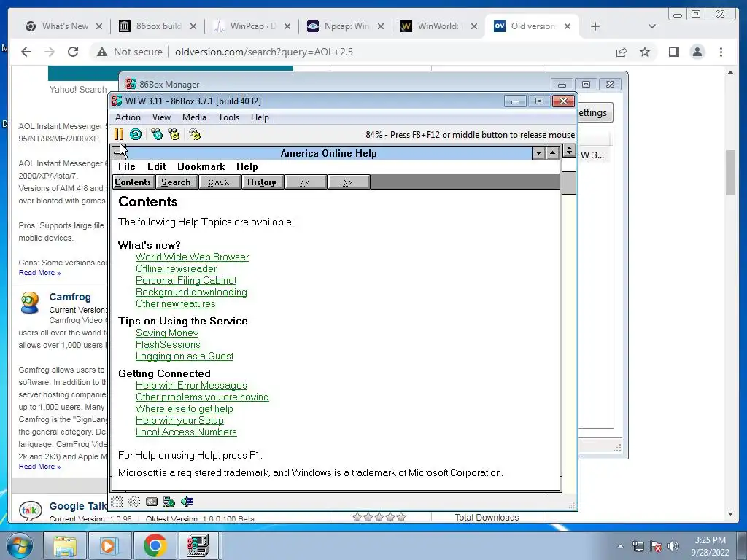Open Logging on as a Guest topic
Screen dimensions: 747x560
click(185, 356)
